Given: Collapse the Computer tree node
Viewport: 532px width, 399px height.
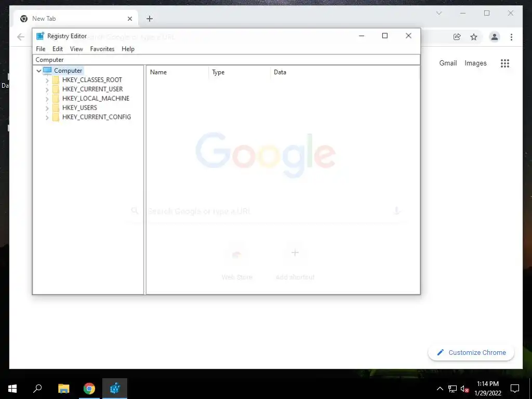Looking at the screenshot, I should pos(38,71).
